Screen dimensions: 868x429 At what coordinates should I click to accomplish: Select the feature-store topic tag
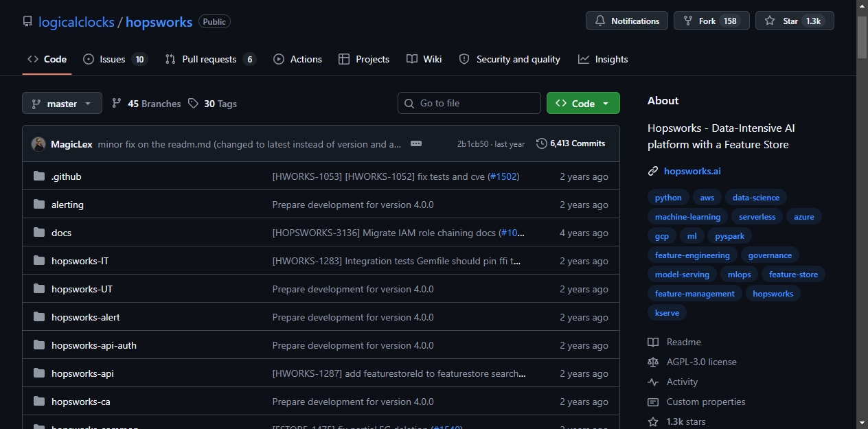[x=794, y=275]
